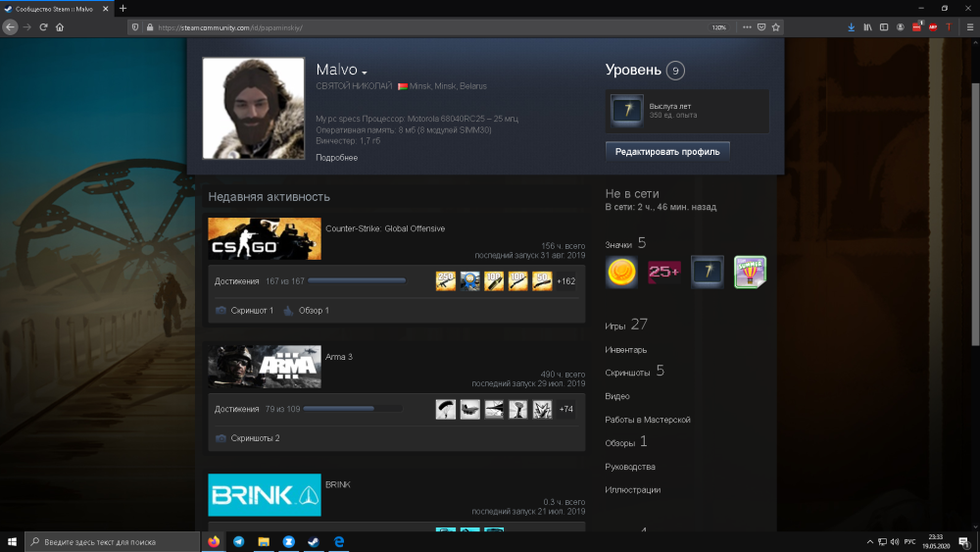Image resolution: width=980 pixels, height=552 pixels.
Task: Open the BRINK game title link
Action: (x=337, y=485)
